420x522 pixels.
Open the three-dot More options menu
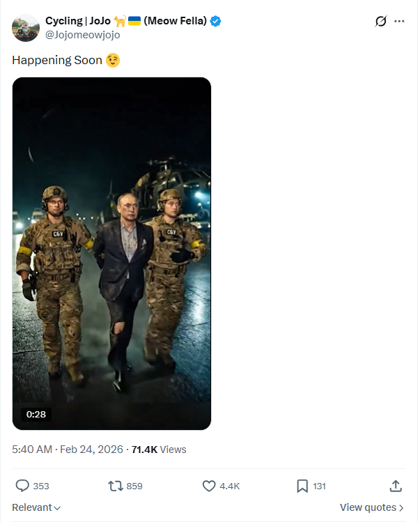tap(399, 21)
